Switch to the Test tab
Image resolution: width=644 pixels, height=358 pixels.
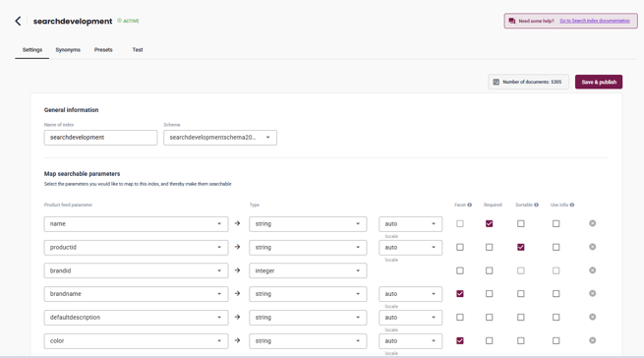(x=138, y=50)
